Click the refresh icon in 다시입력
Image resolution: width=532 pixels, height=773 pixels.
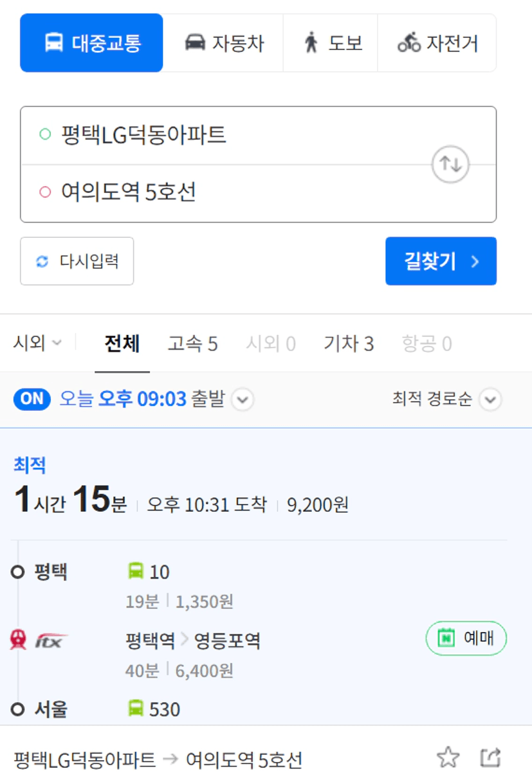point(42,262)
